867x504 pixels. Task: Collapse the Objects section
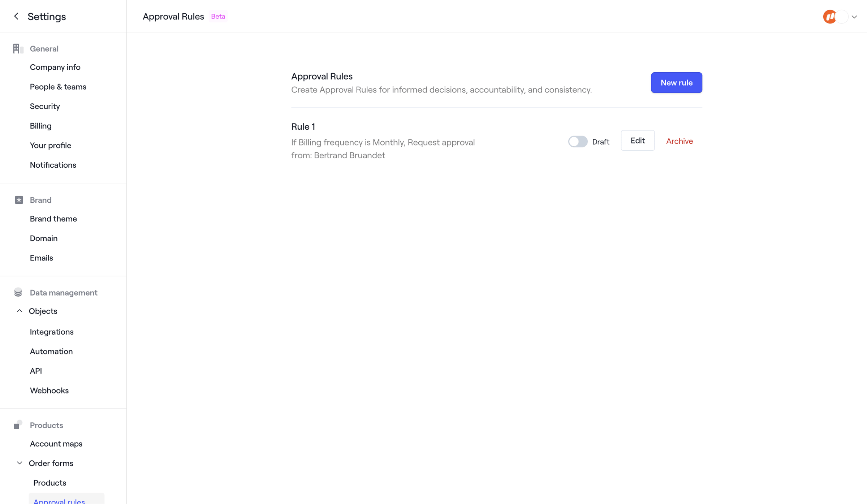(20, 311)
